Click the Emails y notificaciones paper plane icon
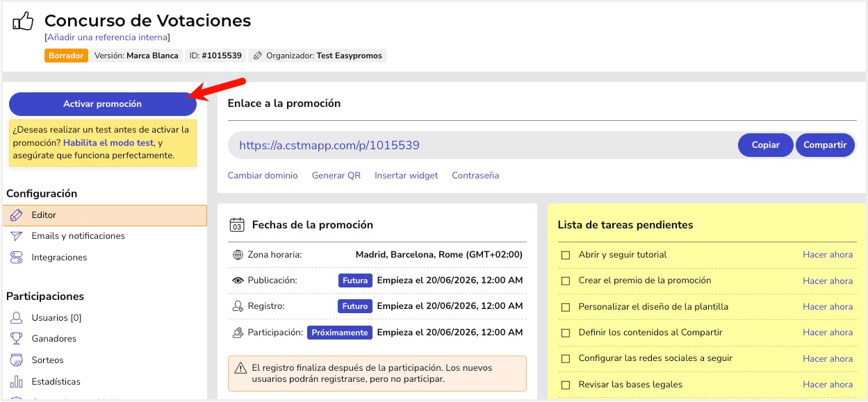Screen dimensions: 868x402 pyautogui.click(x=17, y=236)
